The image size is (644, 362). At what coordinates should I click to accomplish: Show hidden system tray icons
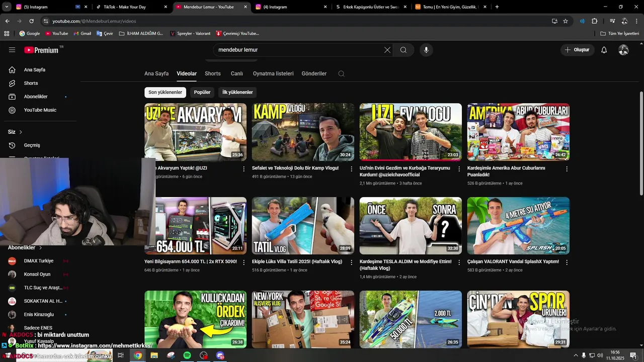[576, 355]
